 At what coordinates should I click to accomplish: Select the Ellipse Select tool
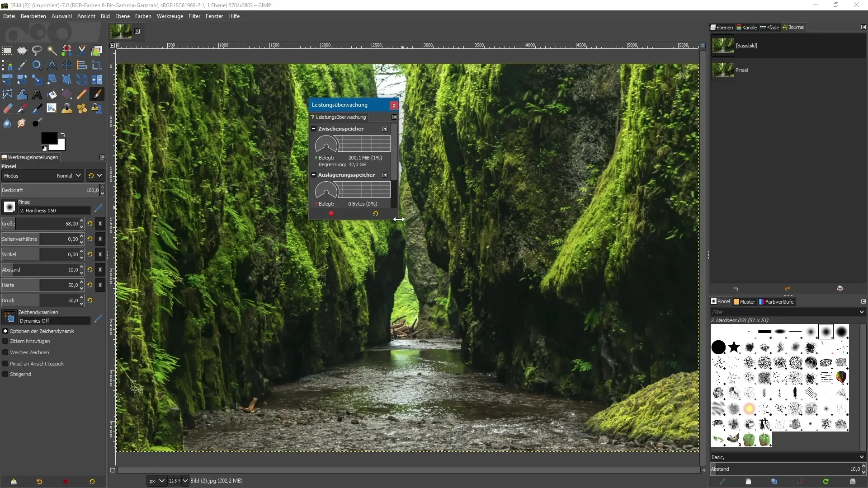22,51
